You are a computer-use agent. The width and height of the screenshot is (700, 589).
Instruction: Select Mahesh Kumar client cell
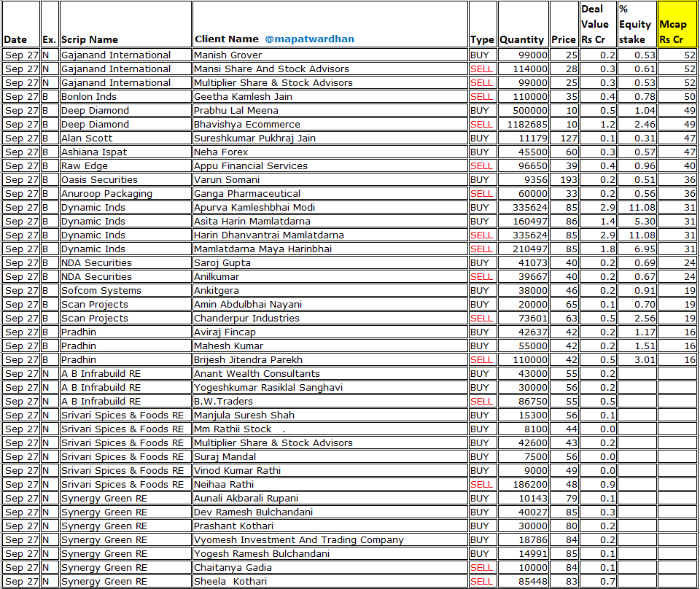pyautogui.click(x=330, y=346)
